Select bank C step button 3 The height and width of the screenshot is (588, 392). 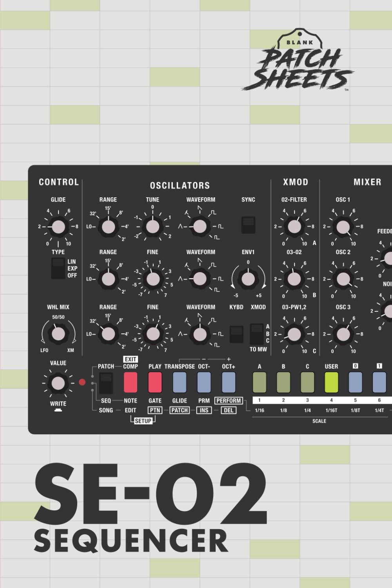pos(307,382)
